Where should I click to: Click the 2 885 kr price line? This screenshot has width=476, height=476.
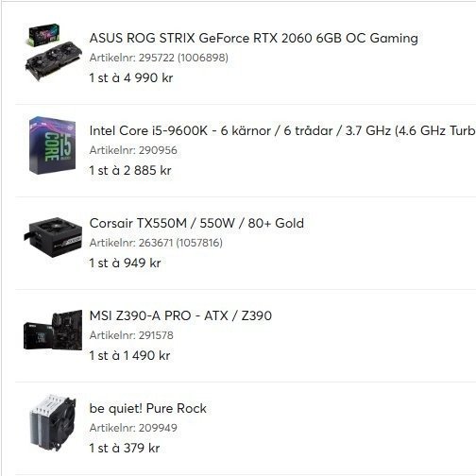(x=130, y=170)
